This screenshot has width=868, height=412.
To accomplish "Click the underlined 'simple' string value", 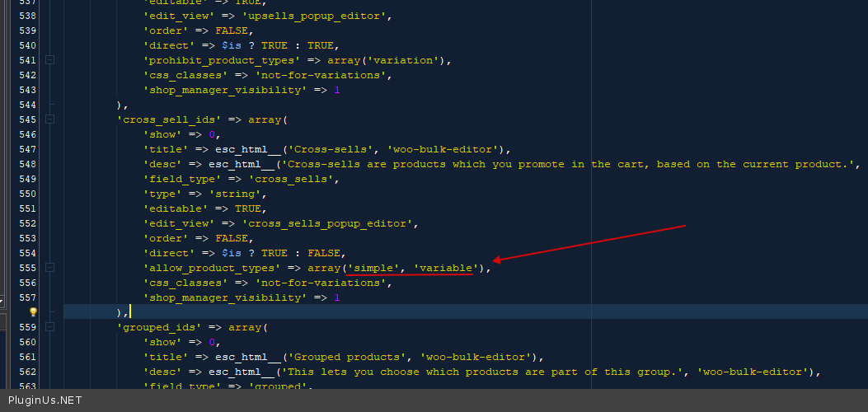I will pos(375,268).
